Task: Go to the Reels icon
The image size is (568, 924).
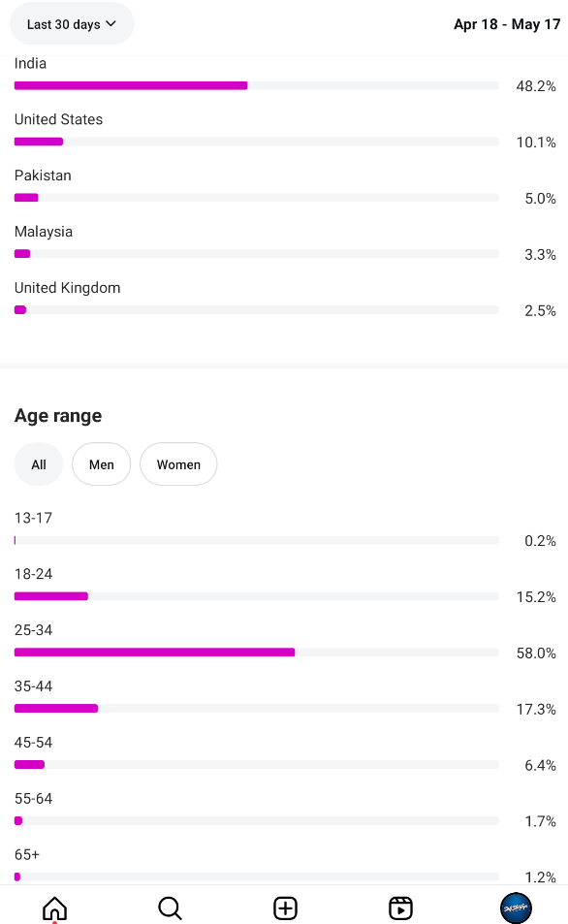Action: tap(400, 908)
